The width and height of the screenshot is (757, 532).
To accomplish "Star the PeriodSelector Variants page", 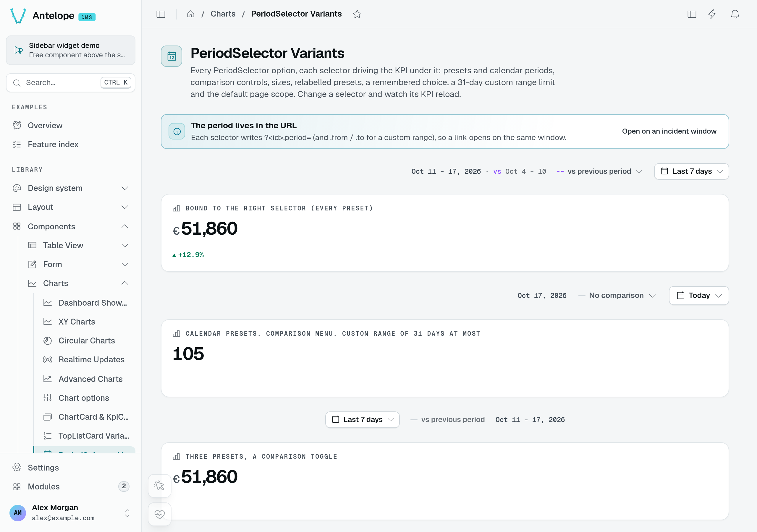I will click(x=357, y=14).
